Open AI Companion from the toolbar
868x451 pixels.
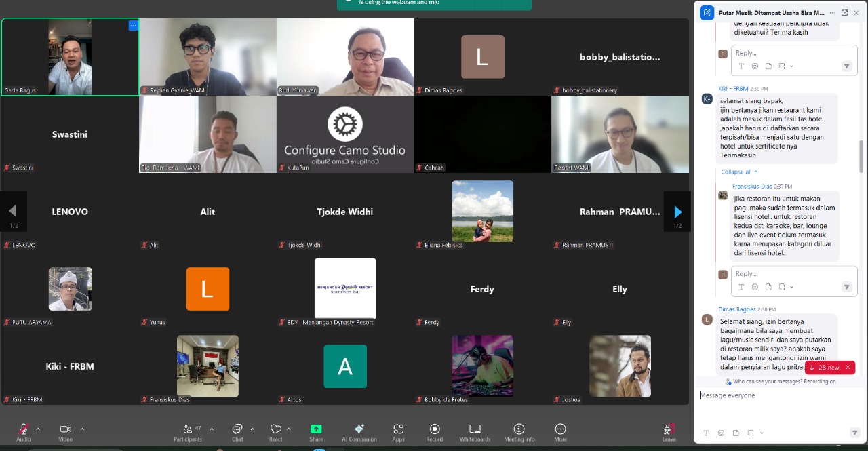(x=359, y=432)
